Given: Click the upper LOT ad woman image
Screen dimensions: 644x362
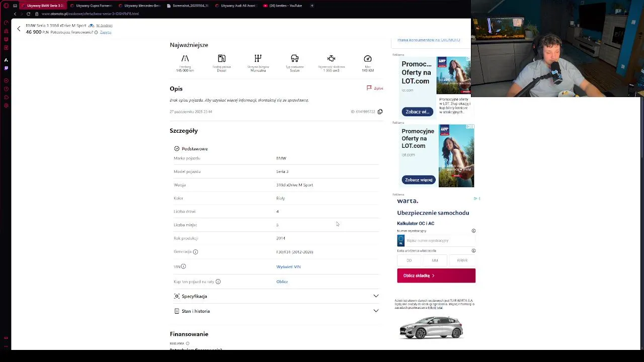Looking at the screenshot, I should point(453,75).
